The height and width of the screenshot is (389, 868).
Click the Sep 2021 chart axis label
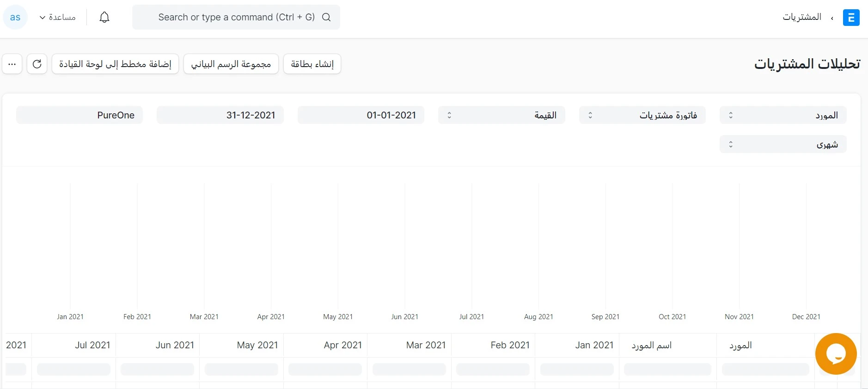tap(605, 317)
